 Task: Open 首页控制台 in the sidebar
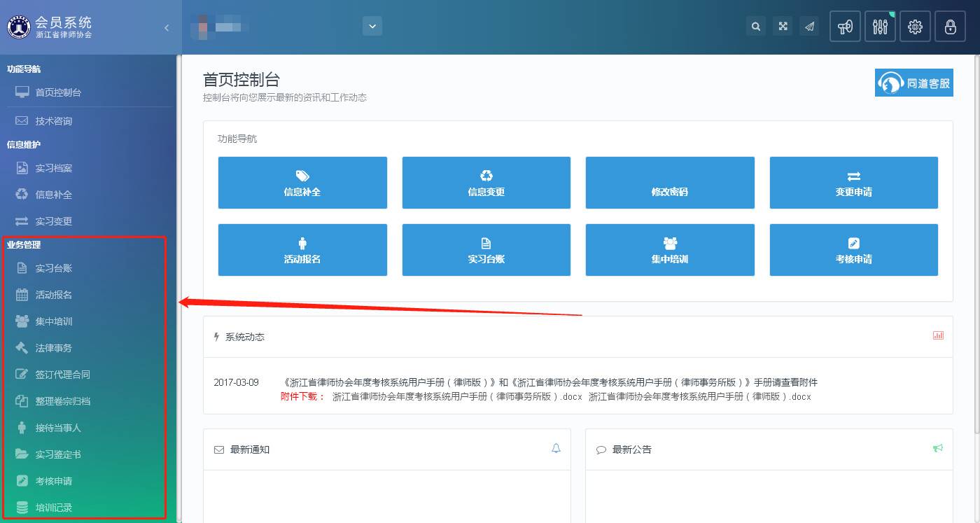(58, 92)
